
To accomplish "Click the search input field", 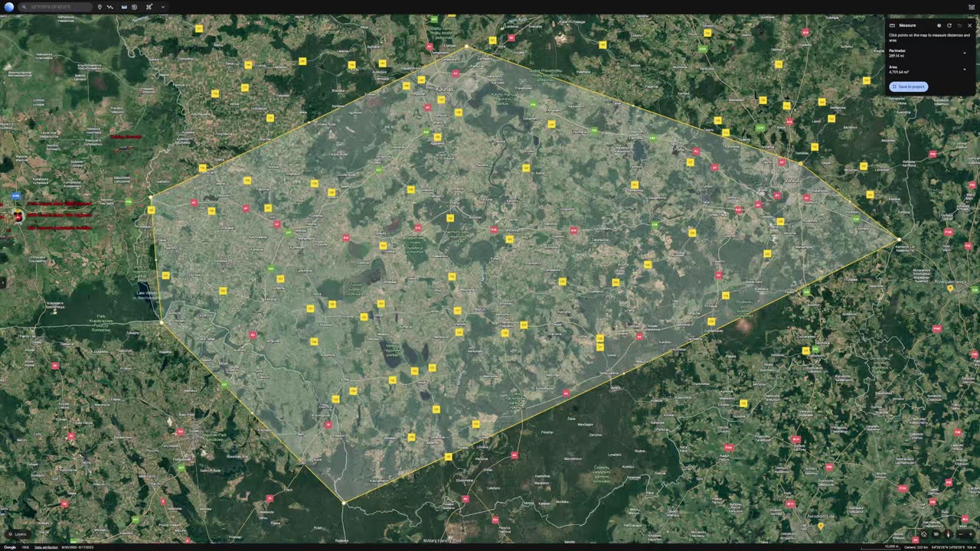I will [x=56, y=7].
